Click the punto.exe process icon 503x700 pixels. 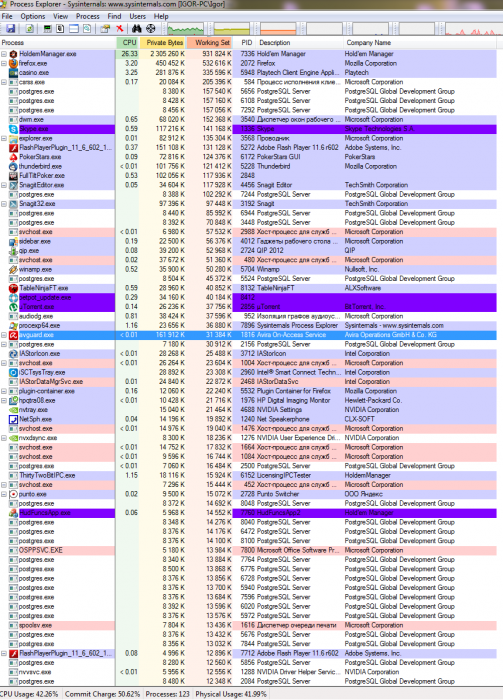pyautogui.click(x=13, y=494)
